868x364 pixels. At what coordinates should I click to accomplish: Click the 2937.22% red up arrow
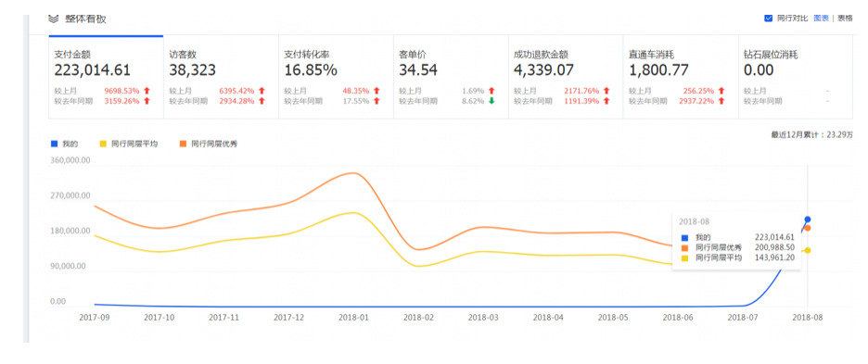click(721, 101)
